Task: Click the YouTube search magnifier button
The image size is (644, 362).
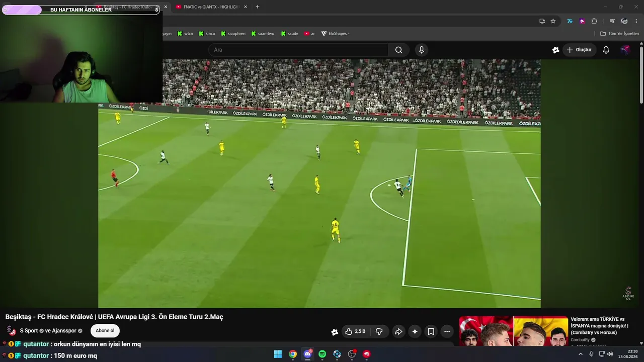Action: click(398, 50)
